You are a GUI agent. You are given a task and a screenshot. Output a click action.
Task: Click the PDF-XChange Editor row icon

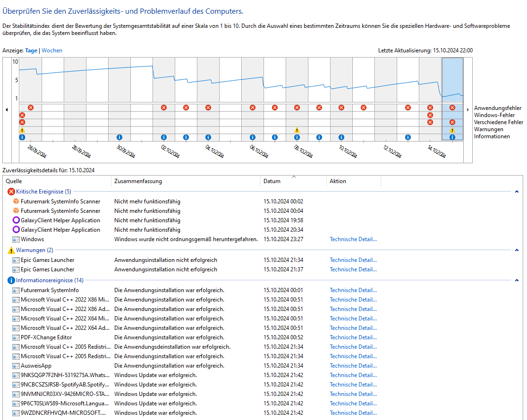16,337
